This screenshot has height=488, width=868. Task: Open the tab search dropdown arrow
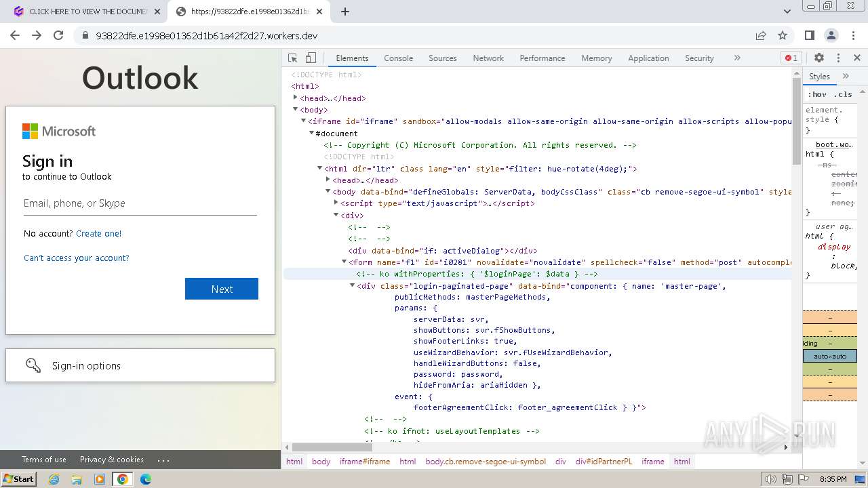(x=787, y=12)
